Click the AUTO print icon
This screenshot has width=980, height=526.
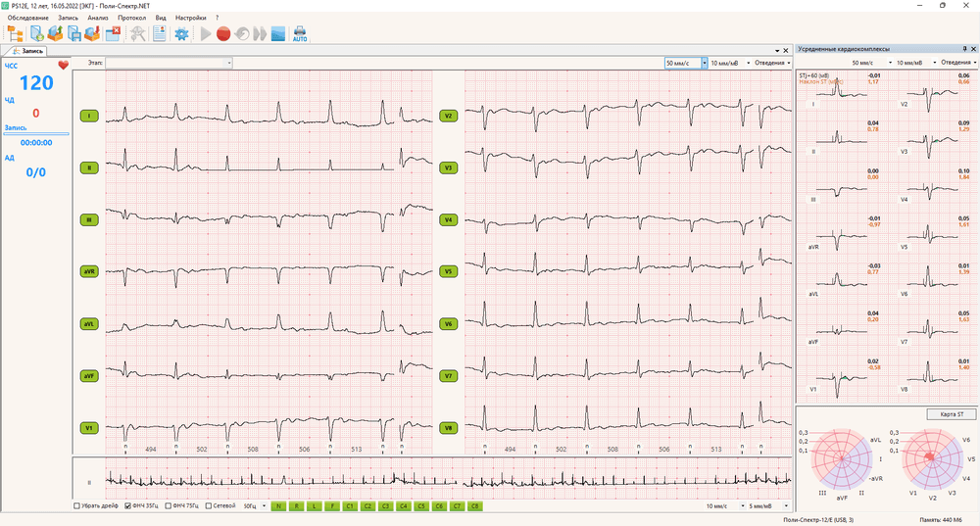[x=300, y=33]
